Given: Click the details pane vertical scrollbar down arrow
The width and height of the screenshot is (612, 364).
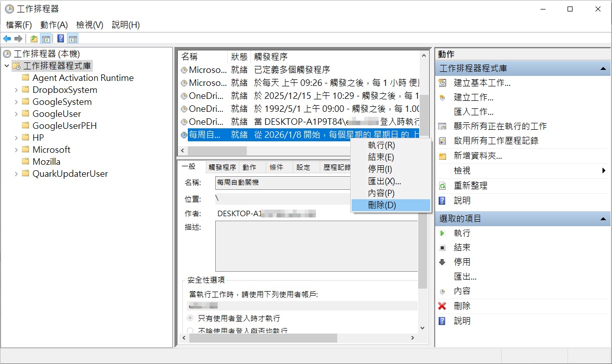Looking at the screenshot, I should [x=423, y=328].
